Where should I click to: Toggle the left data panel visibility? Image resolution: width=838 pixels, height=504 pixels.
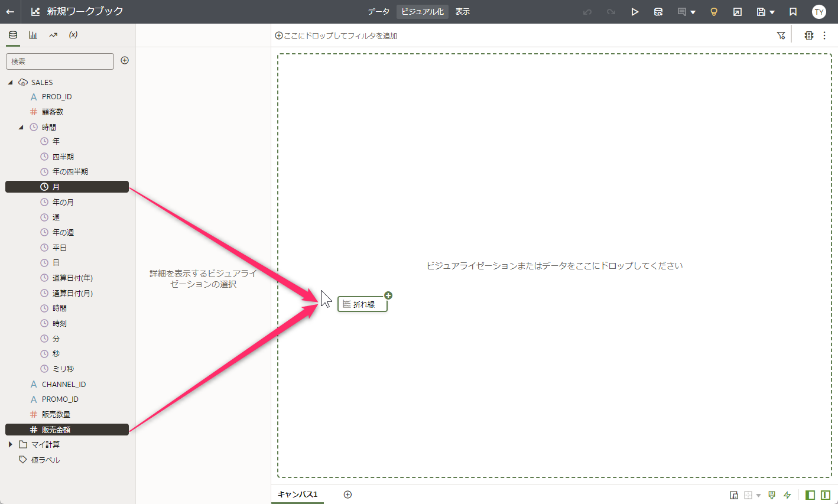(810, 495)
